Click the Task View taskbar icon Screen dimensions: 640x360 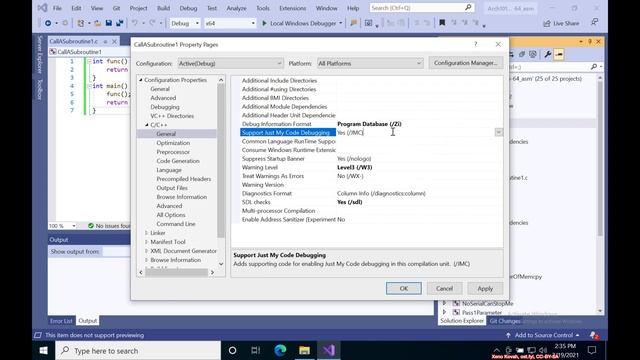(x=256, y=350)
